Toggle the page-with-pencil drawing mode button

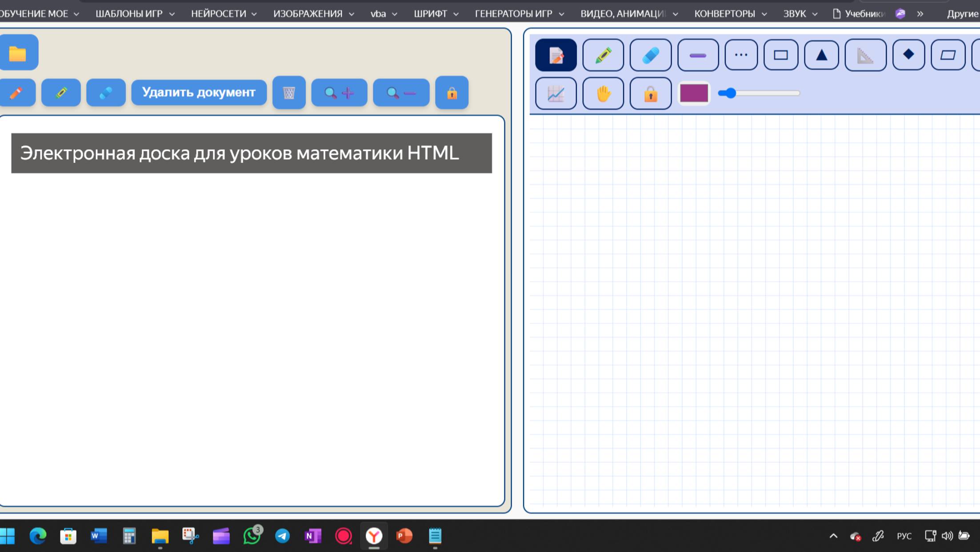point(556,55)
